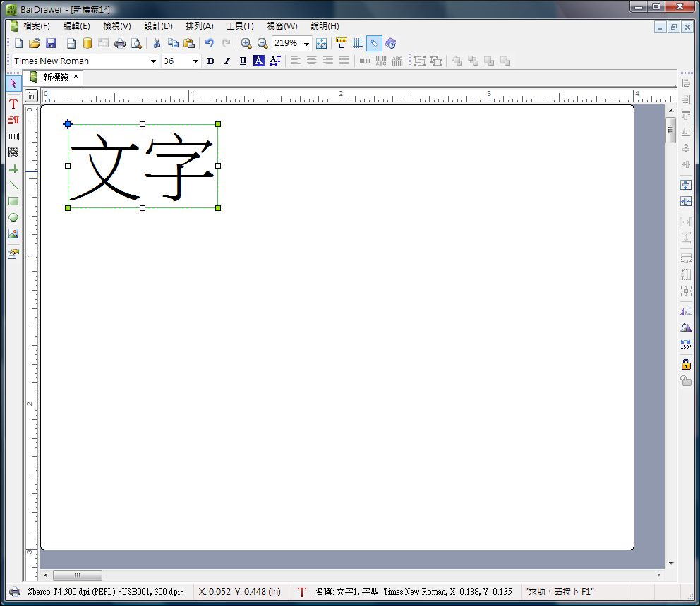
Task: Toggle Italic formatting
Action: pyautogui.click(x=227, y=61)
